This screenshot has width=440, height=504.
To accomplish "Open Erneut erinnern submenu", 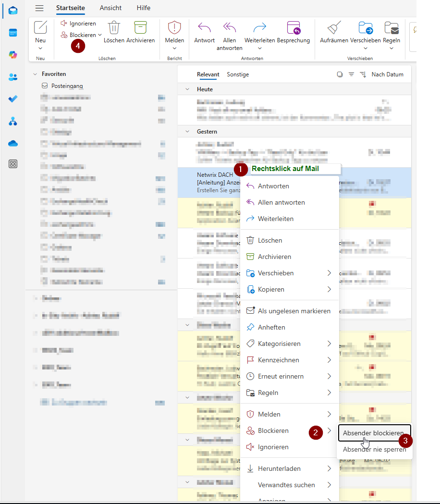I will coord(290,376).
